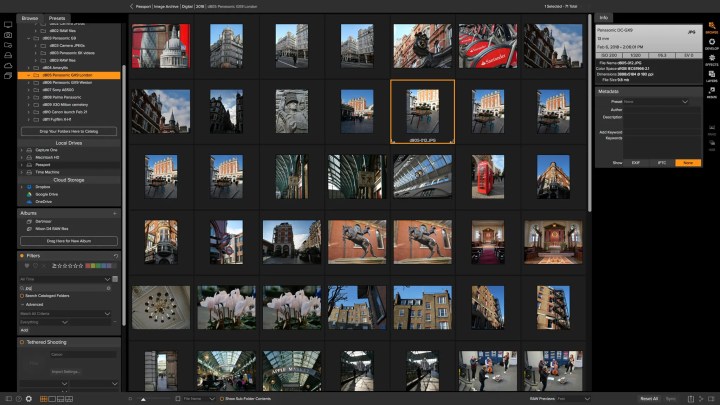Filter by green color label
This screenshot has width=720, height=405.
pyautogui.click(x=98, y=266)
